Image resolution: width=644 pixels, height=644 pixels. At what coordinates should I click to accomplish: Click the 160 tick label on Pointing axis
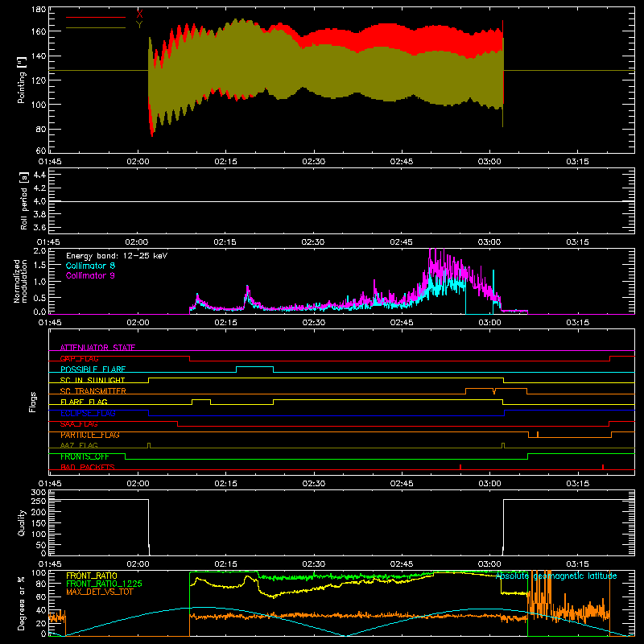39,31
